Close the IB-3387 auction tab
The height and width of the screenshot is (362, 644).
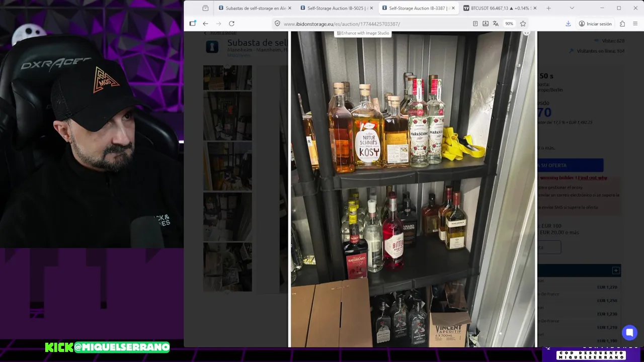(x=453, y=8)
